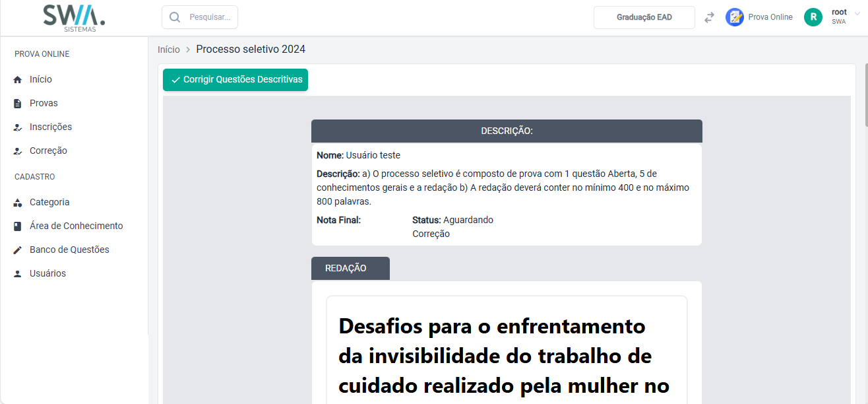The width and height of the screenshot is (868, 404).
Task: Go to Início breadcrumb link
Action: (168, 50)
